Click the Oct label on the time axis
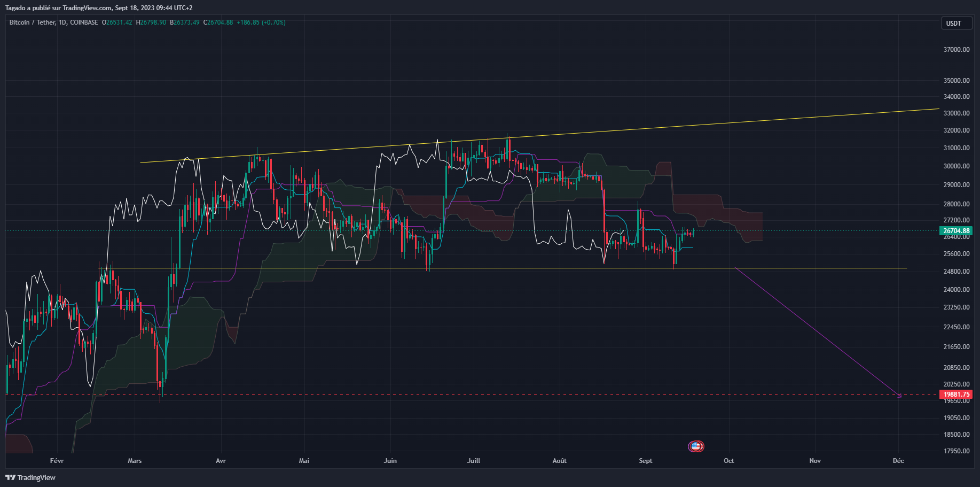The width and height of the screenshot is (980, 487). [x=729, y=460]
